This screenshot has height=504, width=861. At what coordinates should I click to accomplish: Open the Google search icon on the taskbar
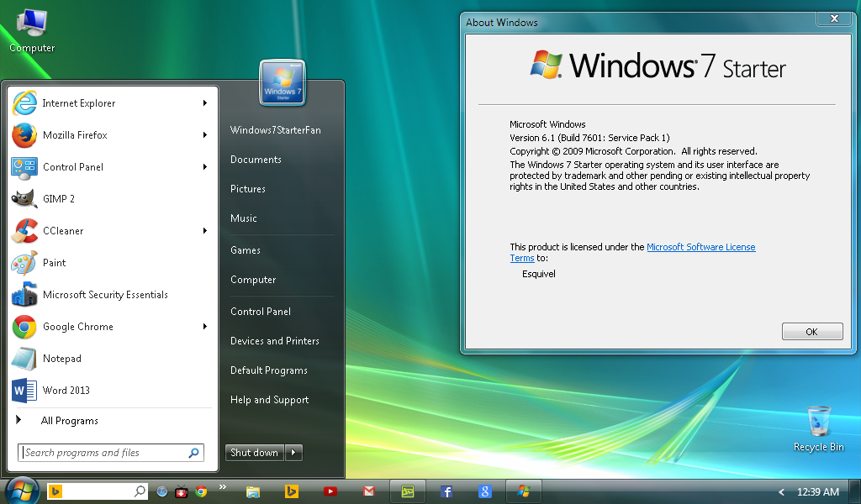(485, 491)
